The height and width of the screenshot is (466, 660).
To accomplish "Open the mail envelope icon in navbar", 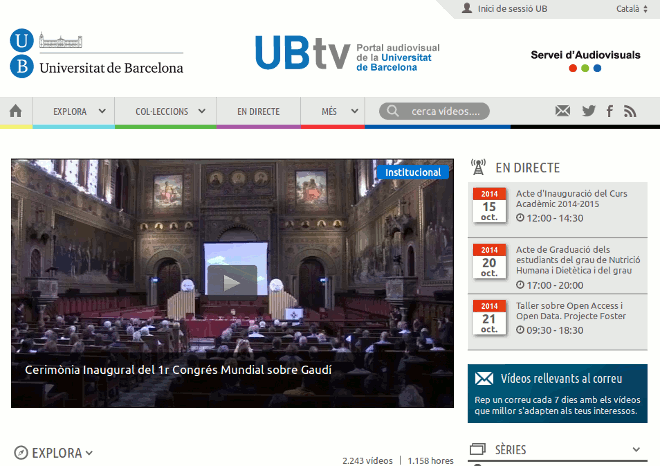I will click(562, 111).
